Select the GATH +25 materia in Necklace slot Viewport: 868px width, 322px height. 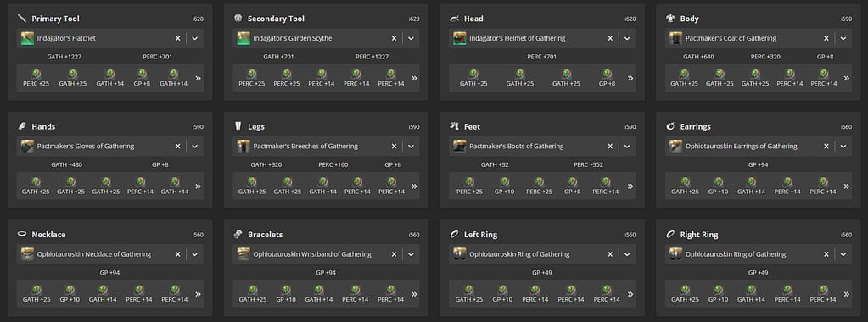point(36,294)
